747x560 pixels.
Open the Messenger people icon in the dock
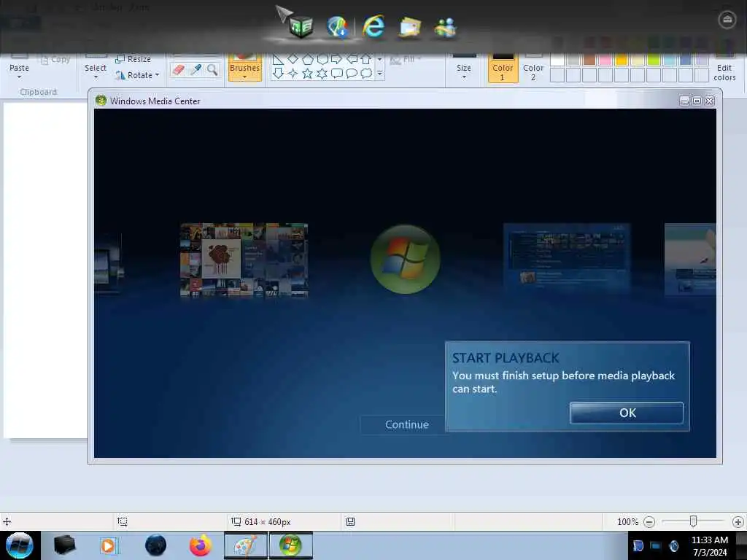pos(446,27)
